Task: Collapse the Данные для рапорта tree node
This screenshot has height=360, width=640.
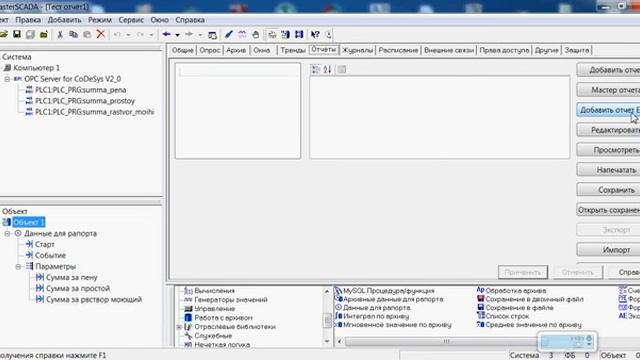Action: 7,233
